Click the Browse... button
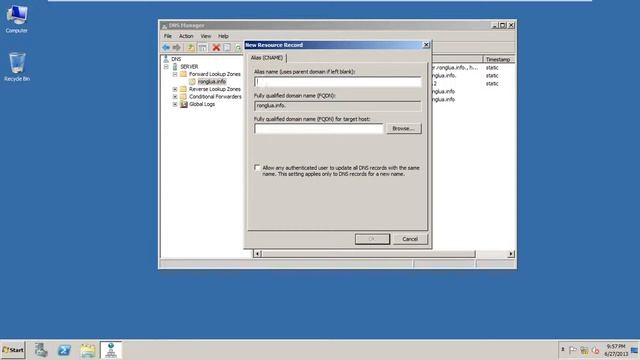 pyautogui.click(x=404, y=129)
